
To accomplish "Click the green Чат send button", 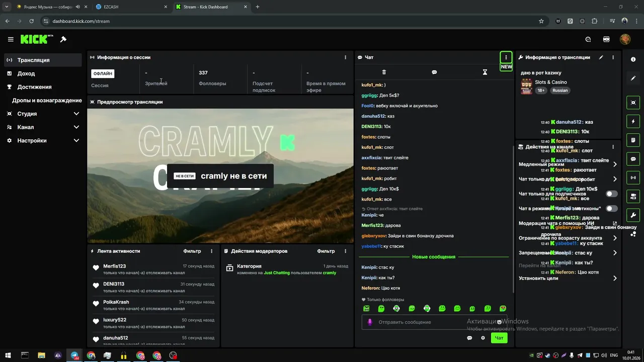I will (499, 338).
